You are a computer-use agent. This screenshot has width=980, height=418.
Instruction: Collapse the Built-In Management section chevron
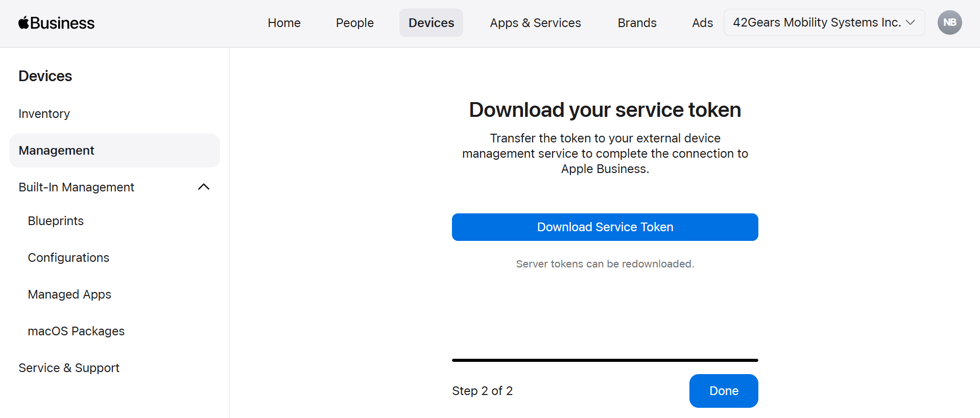point(203,187)
